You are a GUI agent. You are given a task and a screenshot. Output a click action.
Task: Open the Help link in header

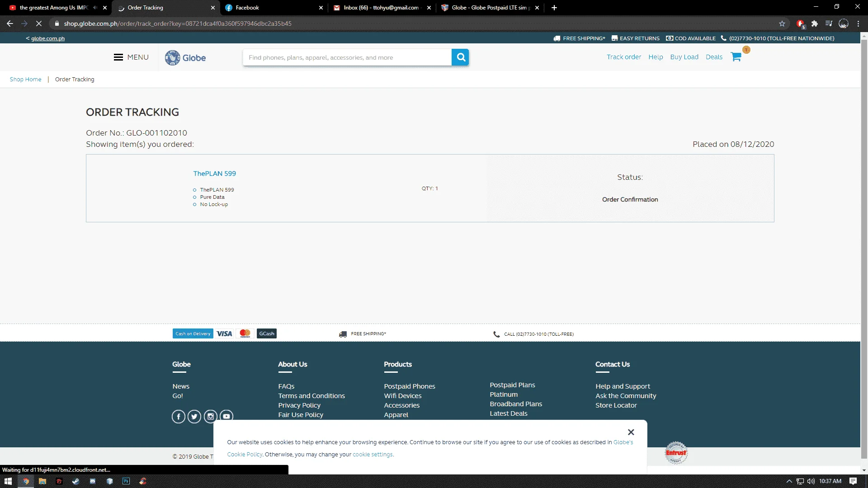(x=656, y=57)
